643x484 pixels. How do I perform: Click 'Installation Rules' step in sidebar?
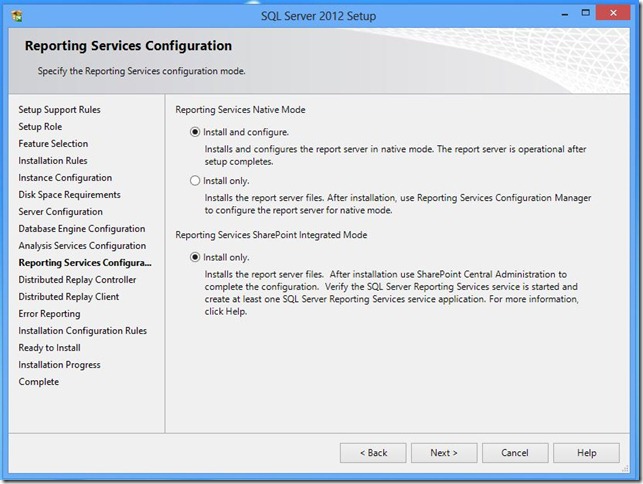click(53, 161)
